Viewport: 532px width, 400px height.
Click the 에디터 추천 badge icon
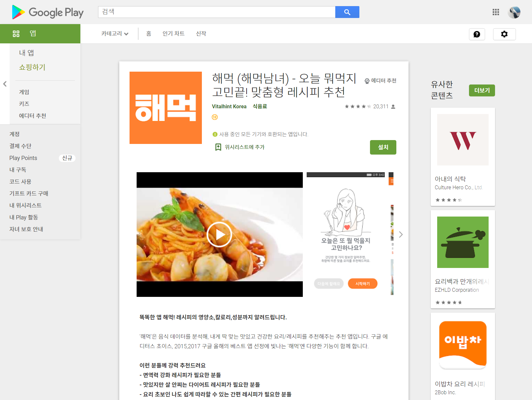pyautogui.click(x=367, y=81)
